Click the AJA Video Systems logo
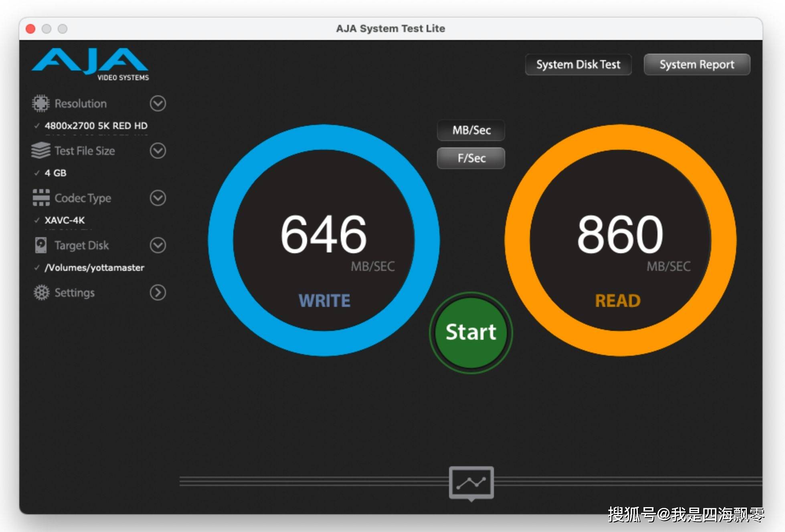Screen dimensions: 785x532 [90, 64]
